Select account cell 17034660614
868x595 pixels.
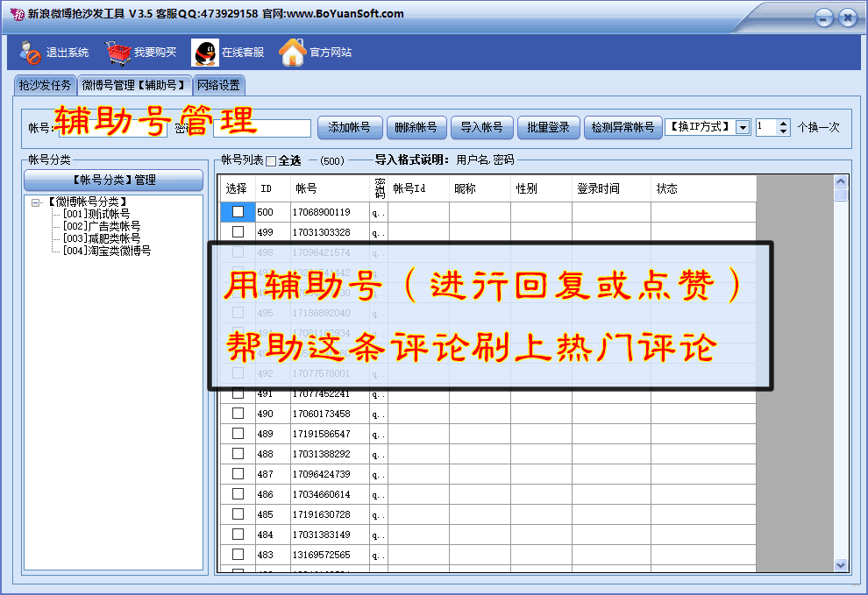pyautogui.click(x=330, y=493)
